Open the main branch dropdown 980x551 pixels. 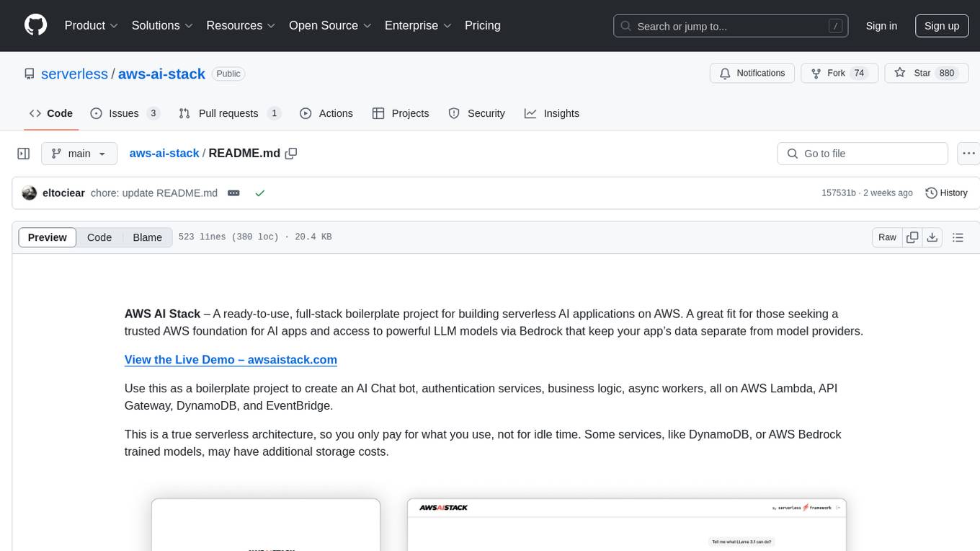coord(79,154)
